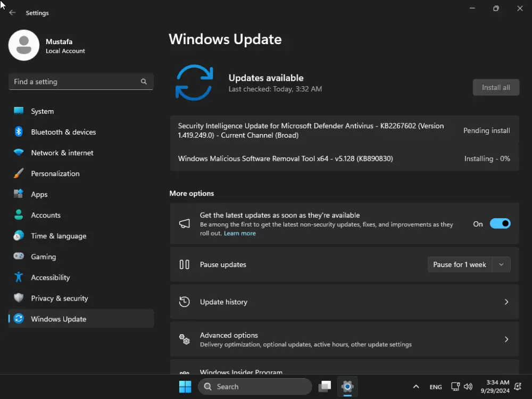Click the Accessibility figure icon
532x399 pixels.
tap(19, 277)
